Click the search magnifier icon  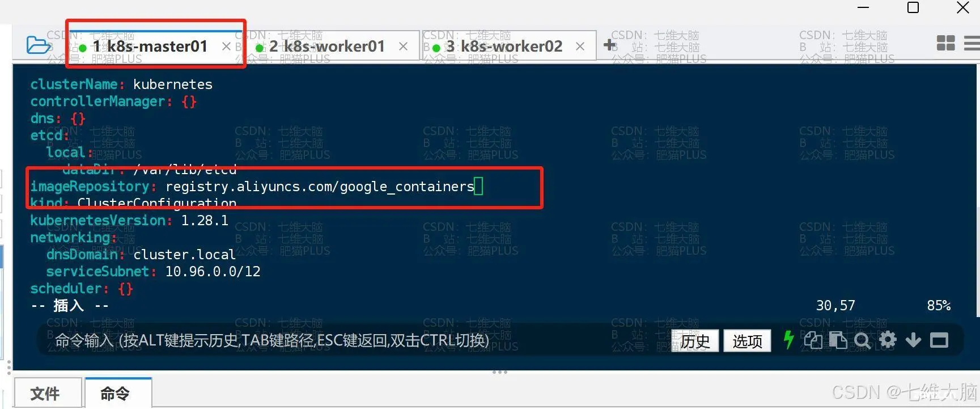coord(862,340)
